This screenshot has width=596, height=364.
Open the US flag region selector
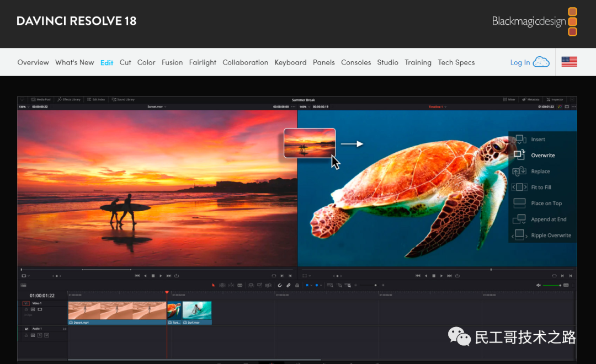(x=569, y=62)
